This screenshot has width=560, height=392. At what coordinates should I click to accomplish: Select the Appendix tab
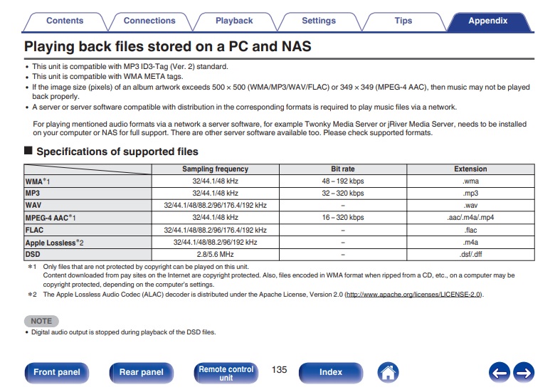488,21
